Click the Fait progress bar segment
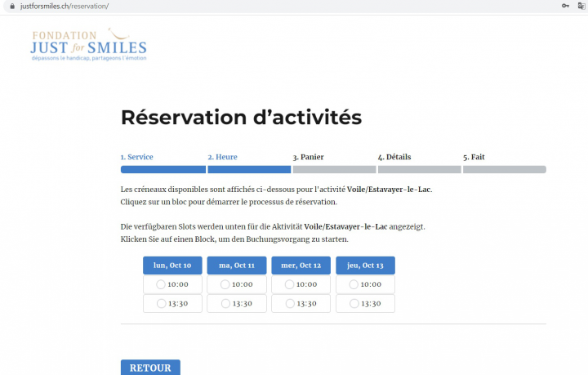This screenshot has width=588, height=375. (505, 169)
